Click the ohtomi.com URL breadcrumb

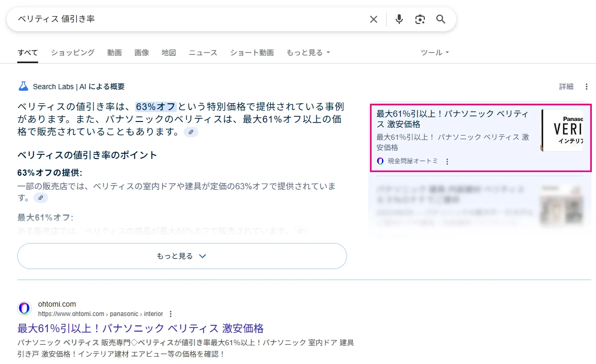click(100, 314)
